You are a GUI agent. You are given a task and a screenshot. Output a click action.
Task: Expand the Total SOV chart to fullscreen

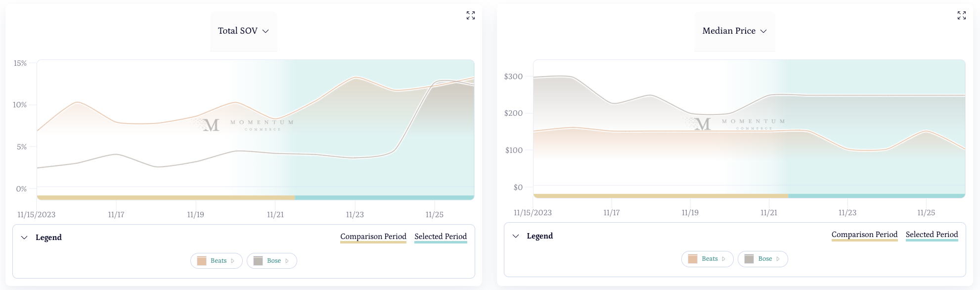point(471,16)
